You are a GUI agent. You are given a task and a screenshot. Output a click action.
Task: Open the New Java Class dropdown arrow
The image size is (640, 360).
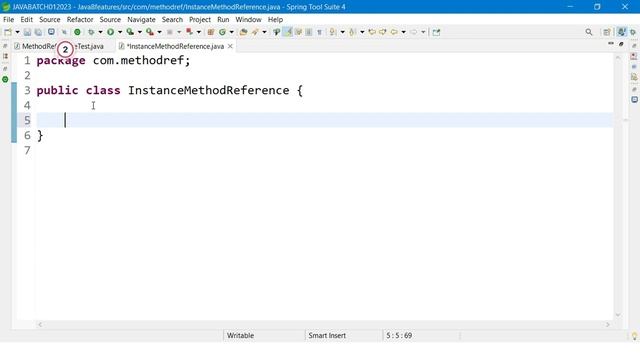(231, 32)
